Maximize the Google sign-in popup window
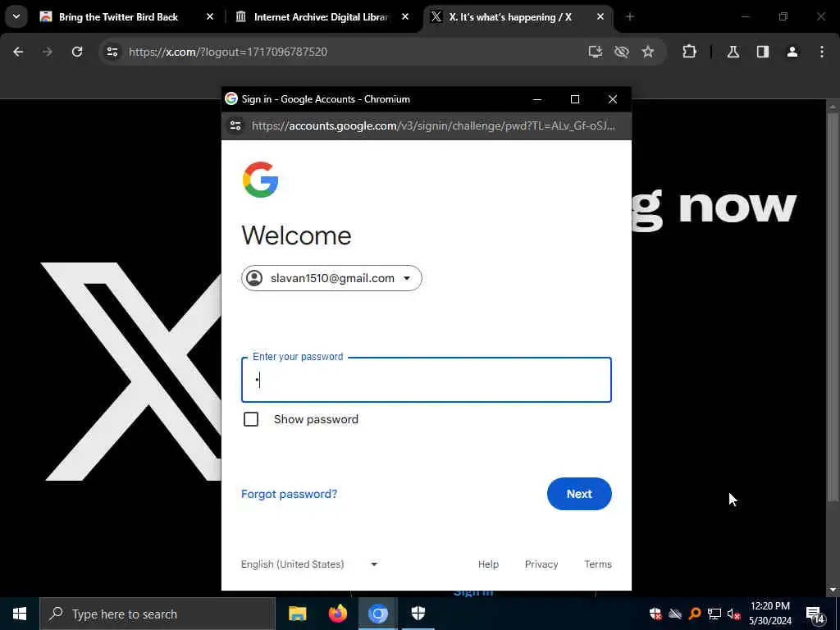Viewport: 840px width, 630px height. click(575, 99)
